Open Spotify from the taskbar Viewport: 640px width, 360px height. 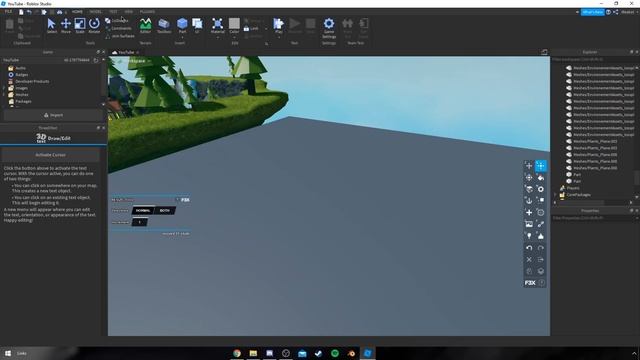[335, 353]
